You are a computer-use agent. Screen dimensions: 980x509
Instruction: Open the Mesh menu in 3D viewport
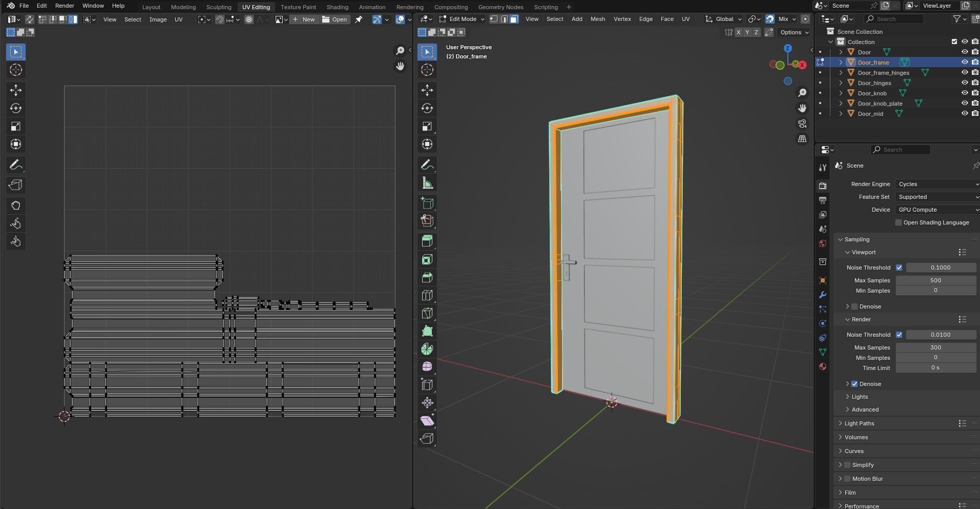coord(597,19)
